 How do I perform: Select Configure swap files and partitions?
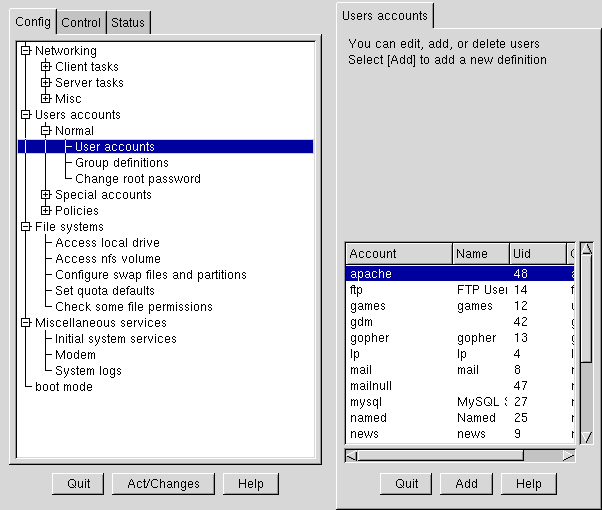coord(151,275)
